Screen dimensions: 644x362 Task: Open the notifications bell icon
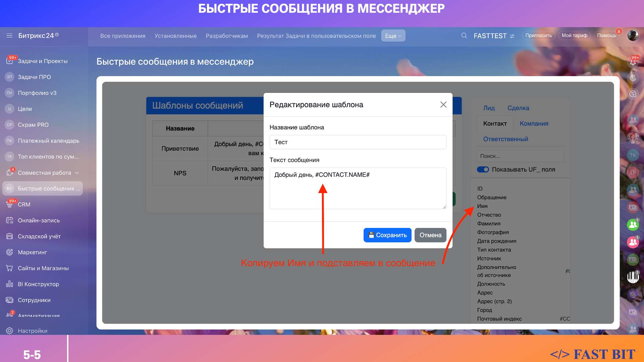click(633, 62)
